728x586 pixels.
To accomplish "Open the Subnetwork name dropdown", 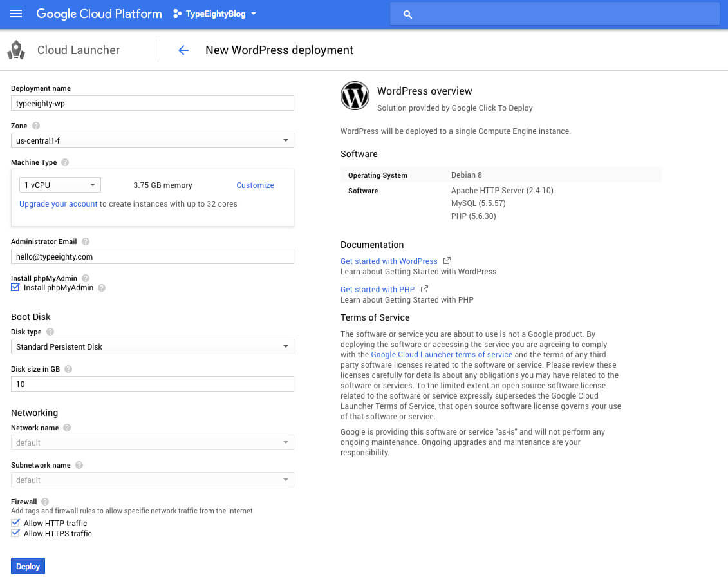I will 153,480.
